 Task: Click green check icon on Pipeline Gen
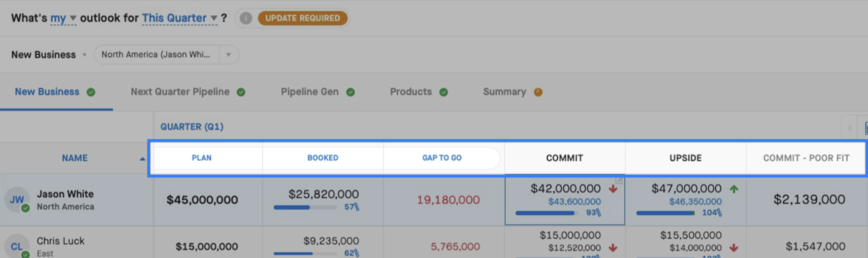[x=350, y=92]
